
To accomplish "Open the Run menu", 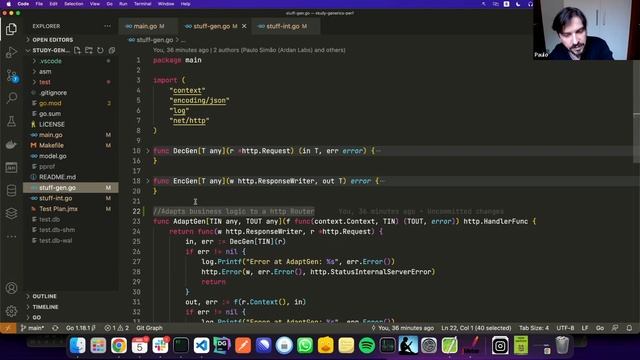I will point(123,4).
